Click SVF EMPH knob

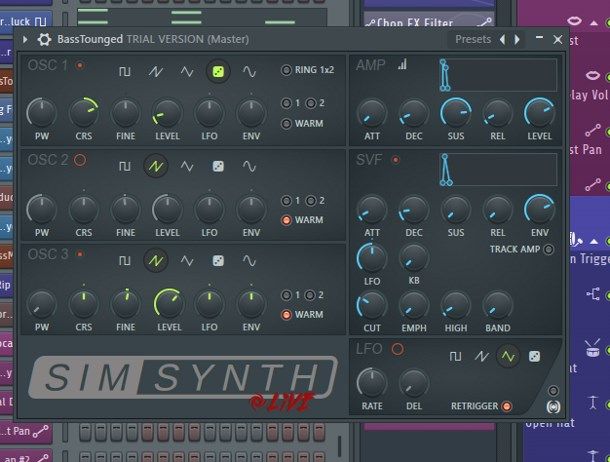tap(414, 306)
